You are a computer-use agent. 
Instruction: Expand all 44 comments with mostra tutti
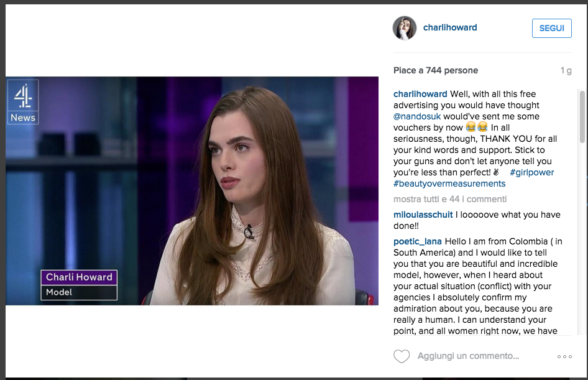449,199
